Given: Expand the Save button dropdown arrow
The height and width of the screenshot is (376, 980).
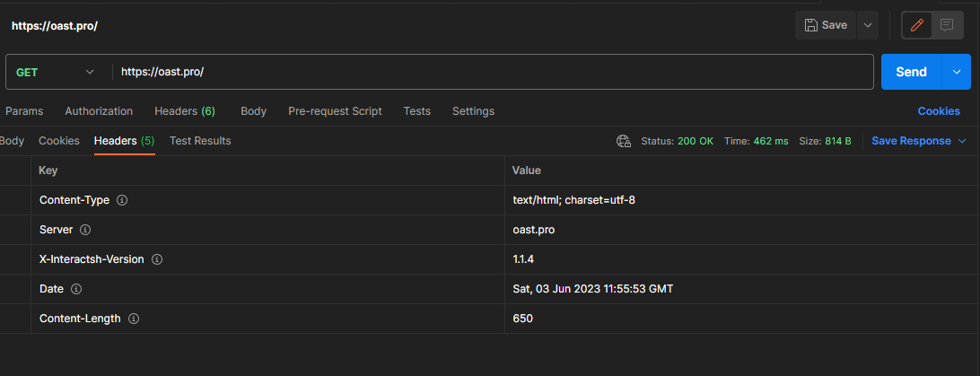Looking at the screenshot, I should (867, 25).
